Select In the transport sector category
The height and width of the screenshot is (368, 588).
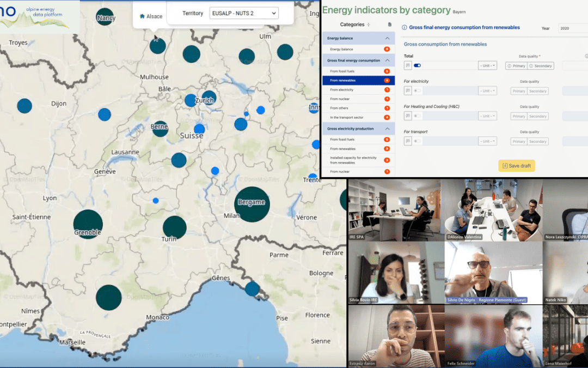tap(346, 117)
